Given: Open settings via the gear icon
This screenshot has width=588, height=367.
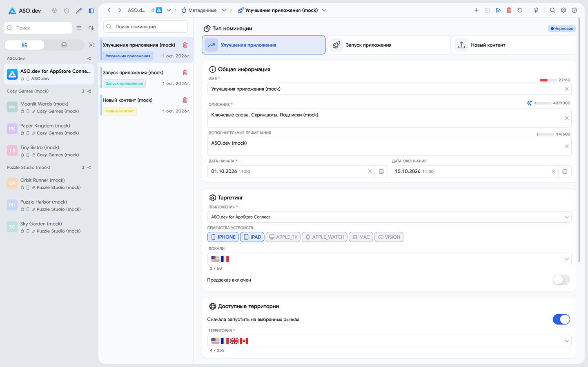Looking at the screenshot, I should click(563, 10).
